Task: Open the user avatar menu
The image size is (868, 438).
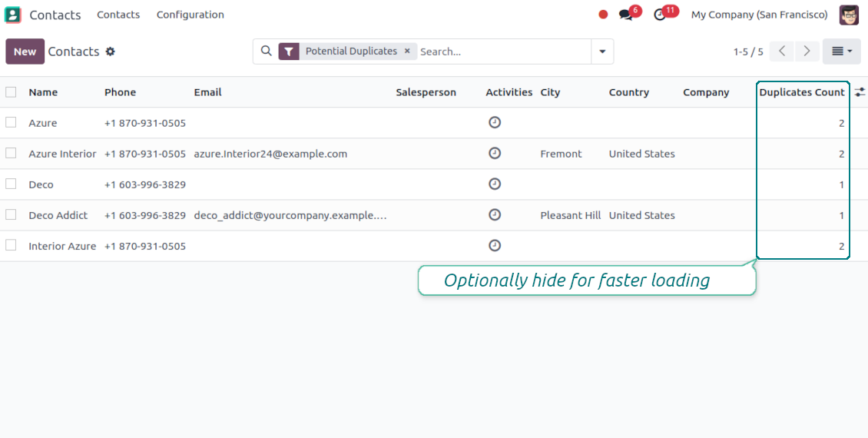Action: [x=849, y=15]
